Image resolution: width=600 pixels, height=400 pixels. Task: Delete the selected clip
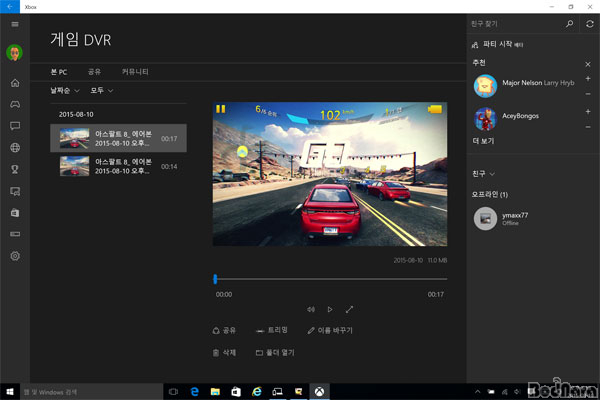(x=224, y=353)
